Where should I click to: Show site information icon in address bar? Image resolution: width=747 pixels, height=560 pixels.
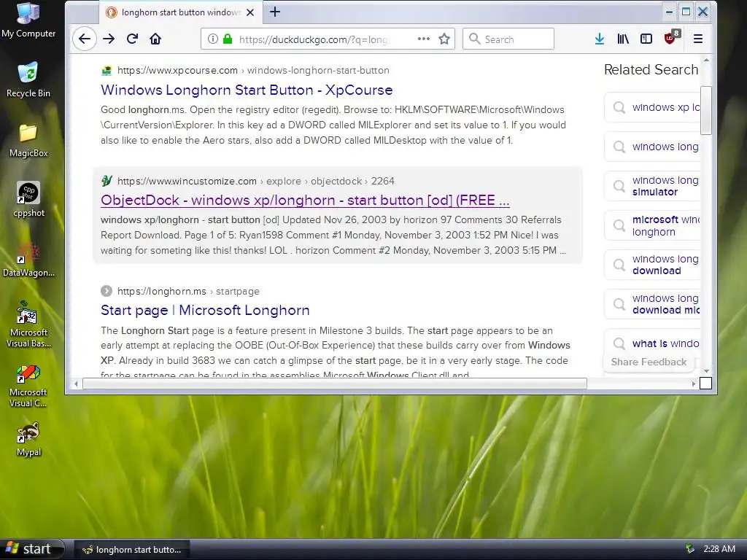pyautogui.click(x=213, y=39)
